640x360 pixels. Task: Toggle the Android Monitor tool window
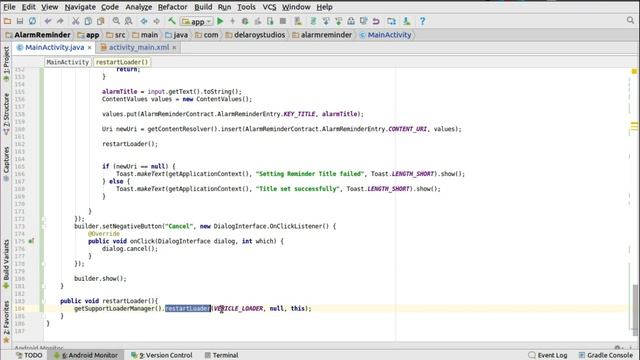click(86, 355)
